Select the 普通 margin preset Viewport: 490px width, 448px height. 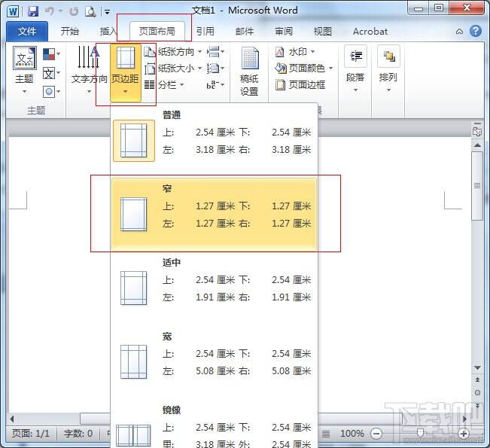215,140
